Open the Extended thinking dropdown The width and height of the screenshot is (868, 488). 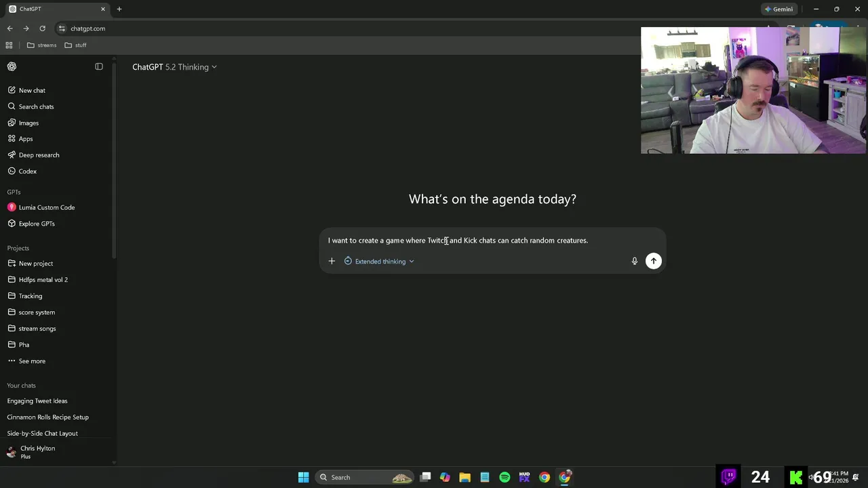click(379, 261)
